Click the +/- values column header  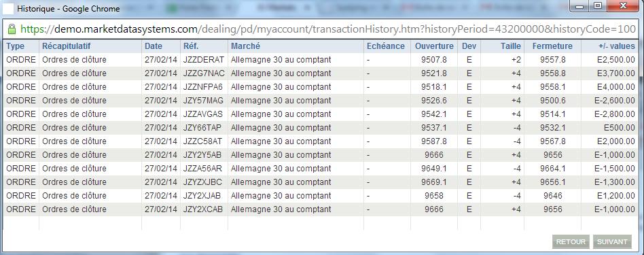(616, 46)
